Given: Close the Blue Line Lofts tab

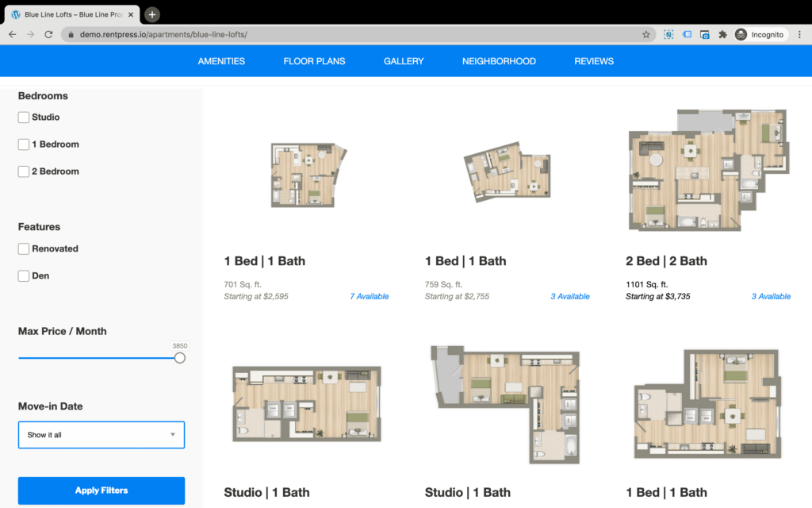Looking at the screenshot, I should [131, 14].
